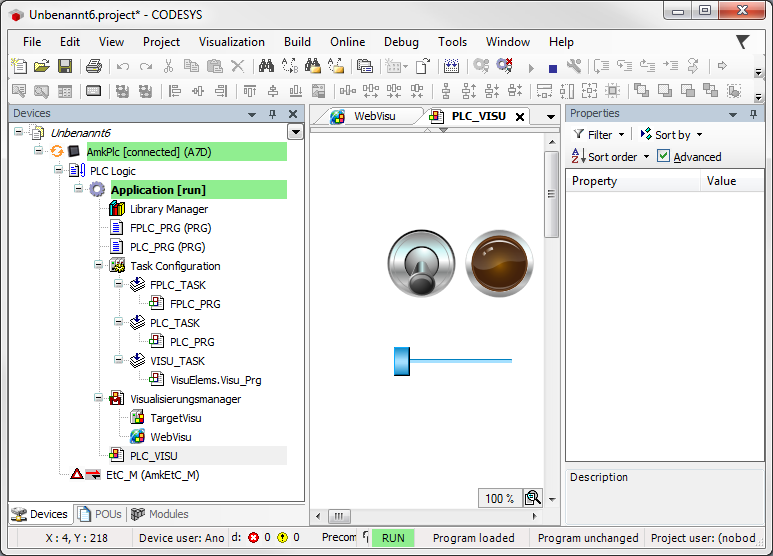The width and height of the screenshot is (773, 556).
Task: Click the Print icon in toolbar
Action: (x=93, y=66)
